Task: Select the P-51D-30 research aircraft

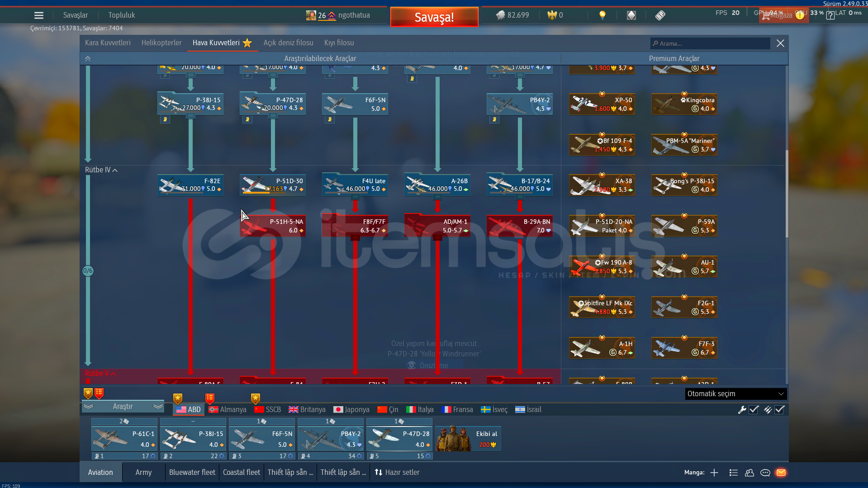Action: [x=273, y=185]
